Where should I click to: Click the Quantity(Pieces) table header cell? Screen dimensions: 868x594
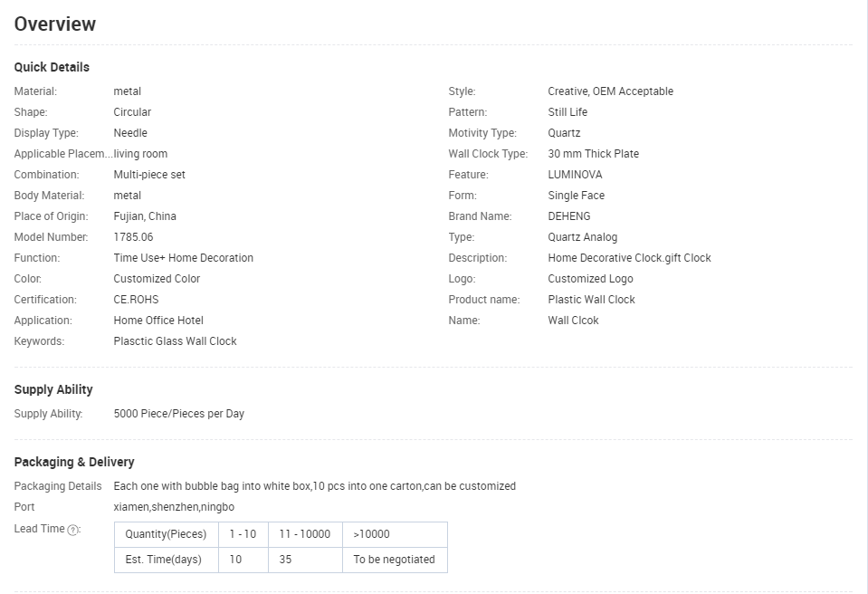coord(166,534)
